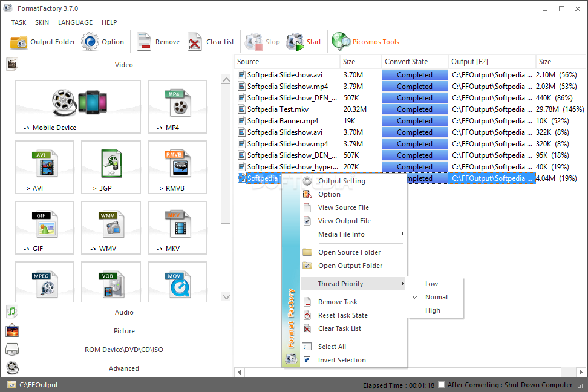588x392 pixels.
Task: Click the Stop conversion icon
Action: (x=253, y=42)
